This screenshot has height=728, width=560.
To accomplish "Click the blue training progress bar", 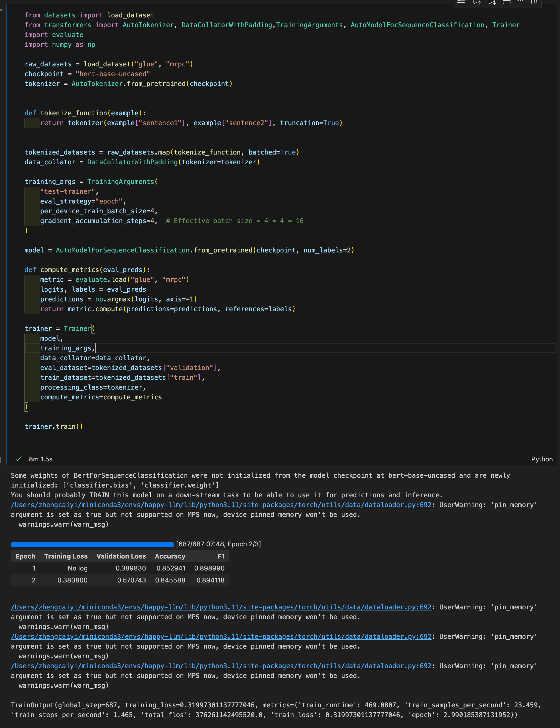I will point(92,544).
